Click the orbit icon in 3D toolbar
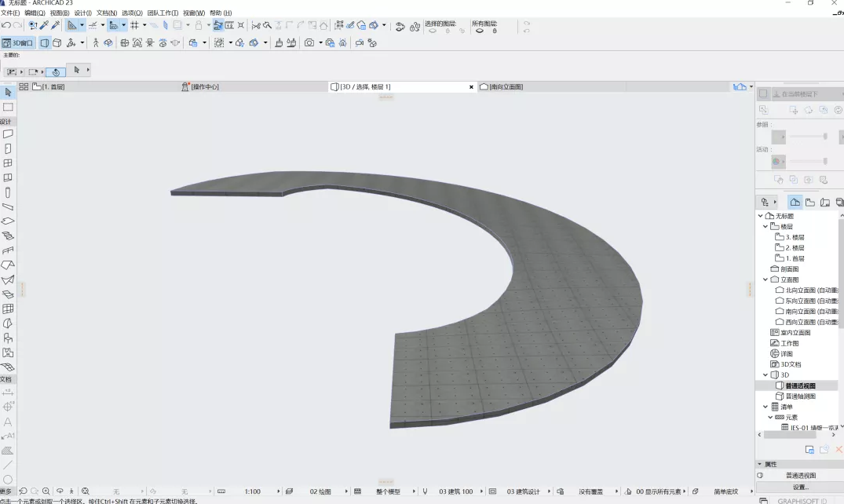 click(108, 42)
